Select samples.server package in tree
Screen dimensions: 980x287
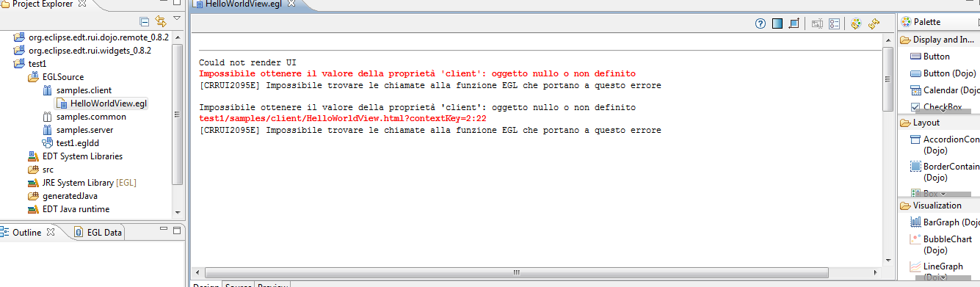[x=77, y=130]
